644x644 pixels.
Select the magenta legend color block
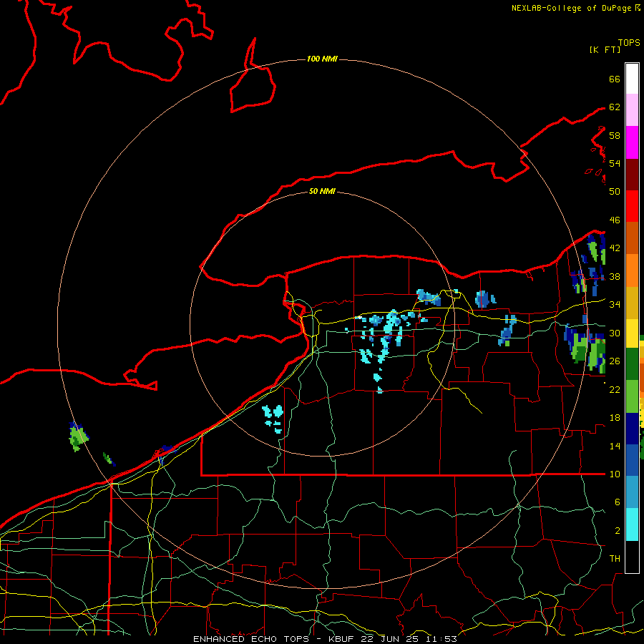(632, 142)
